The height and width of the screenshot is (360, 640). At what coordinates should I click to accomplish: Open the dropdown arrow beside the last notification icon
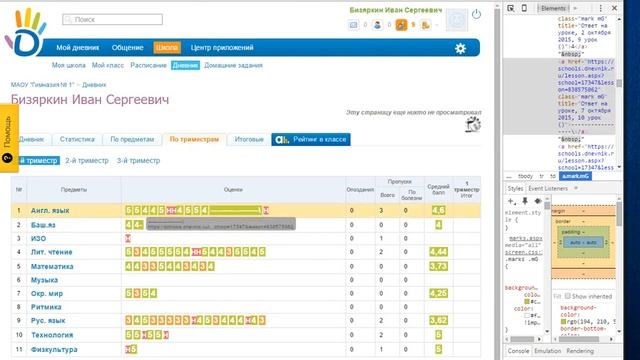[437, 25]
